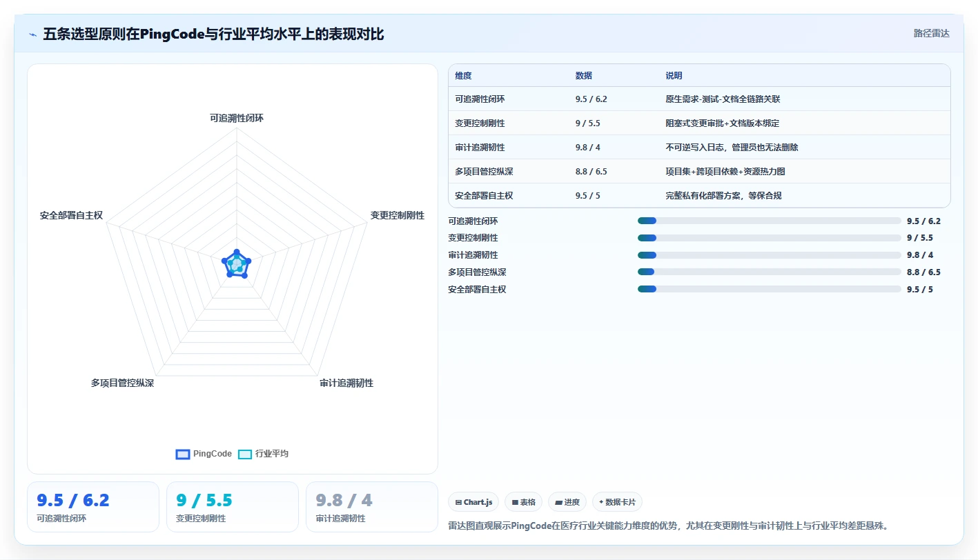Select the 数据卡片 chip
The width and height of the screenshot is (978, 560).
pyautogui.click(x=617, y=502)
